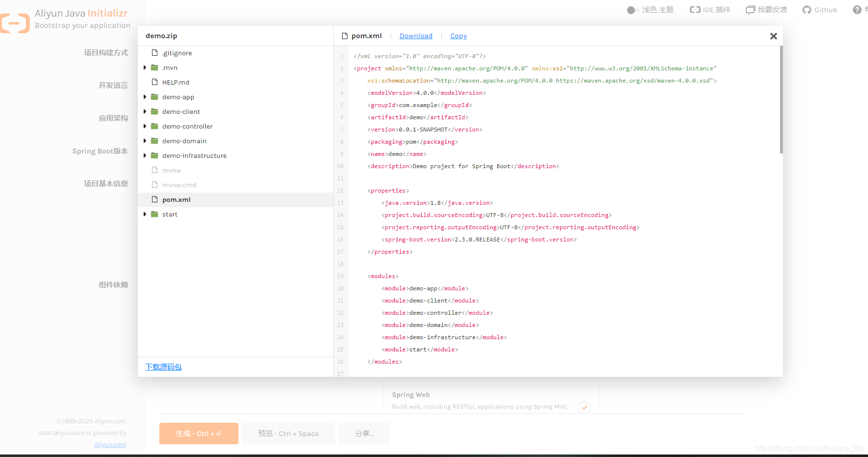This screenshot has height=457, width=868.
Task: Click the mvnw.cmd file icon
Action: point(154,185)
